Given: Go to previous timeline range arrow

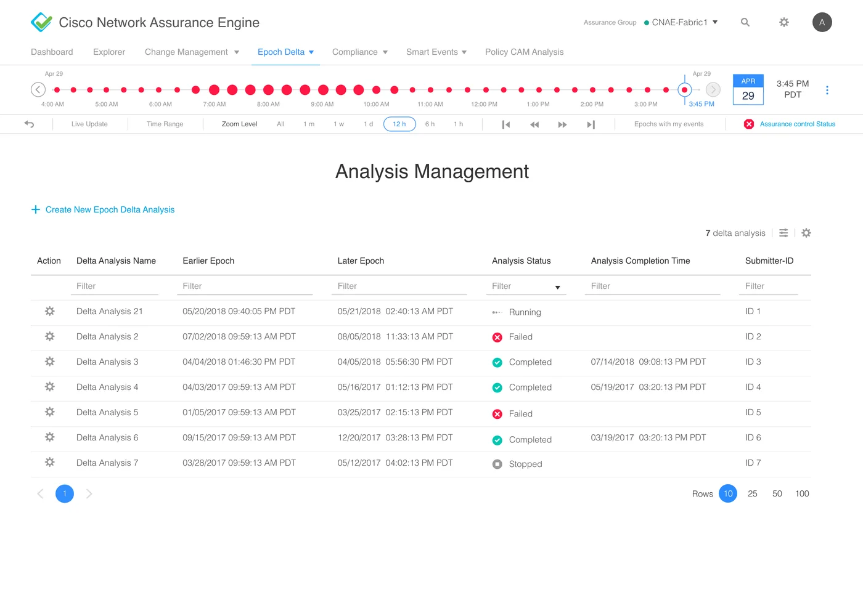Looking at the screenshot, I should (38, 89).
